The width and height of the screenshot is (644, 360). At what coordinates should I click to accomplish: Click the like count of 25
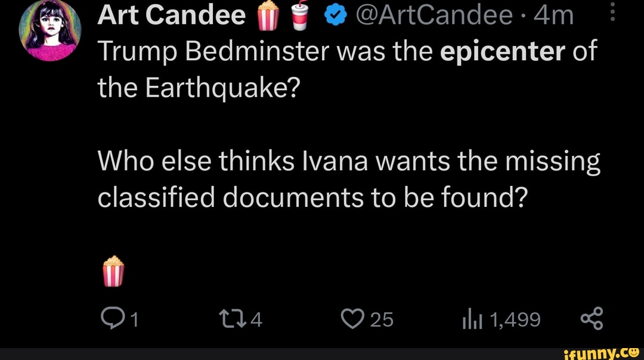point(382,320)
